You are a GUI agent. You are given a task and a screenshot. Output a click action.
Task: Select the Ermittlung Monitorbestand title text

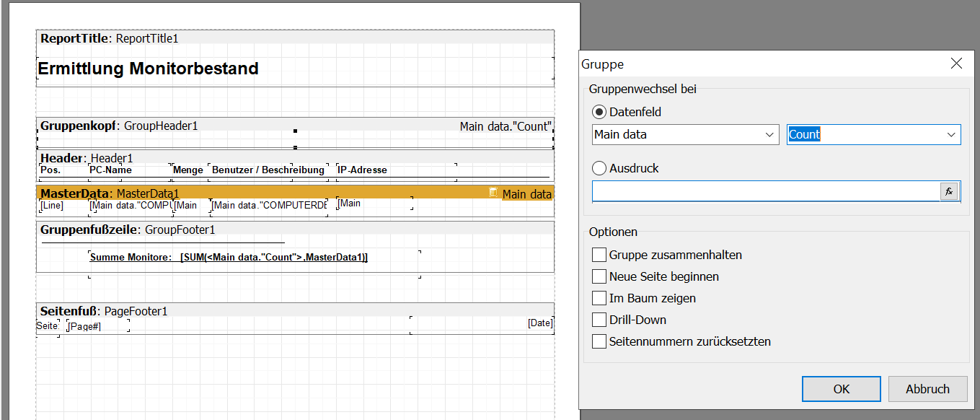[149, 69]
